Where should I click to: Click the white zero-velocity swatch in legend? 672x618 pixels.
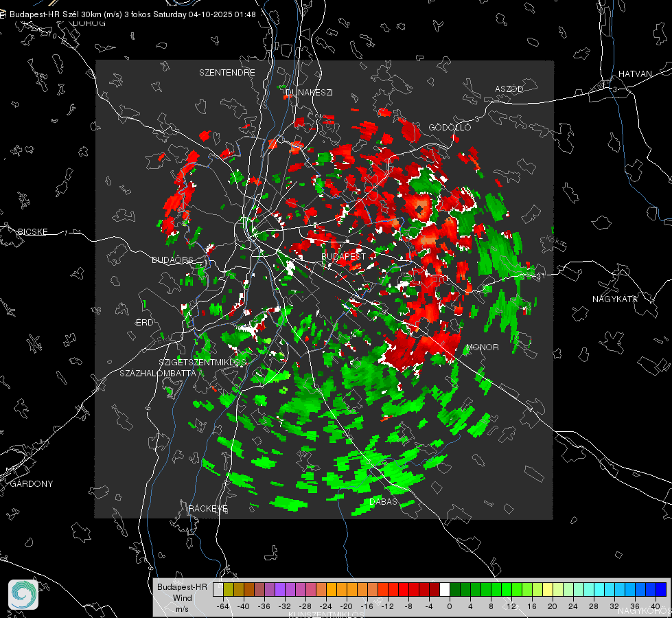click(x=445, y=589)
